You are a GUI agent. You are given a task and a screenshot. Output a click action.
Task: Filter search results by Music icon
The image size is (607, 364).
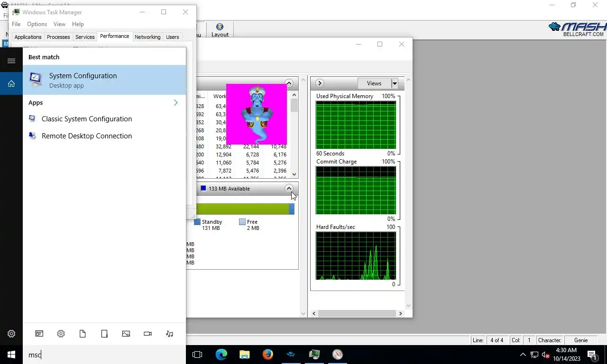pyautogui.click(x=169, y=334)
